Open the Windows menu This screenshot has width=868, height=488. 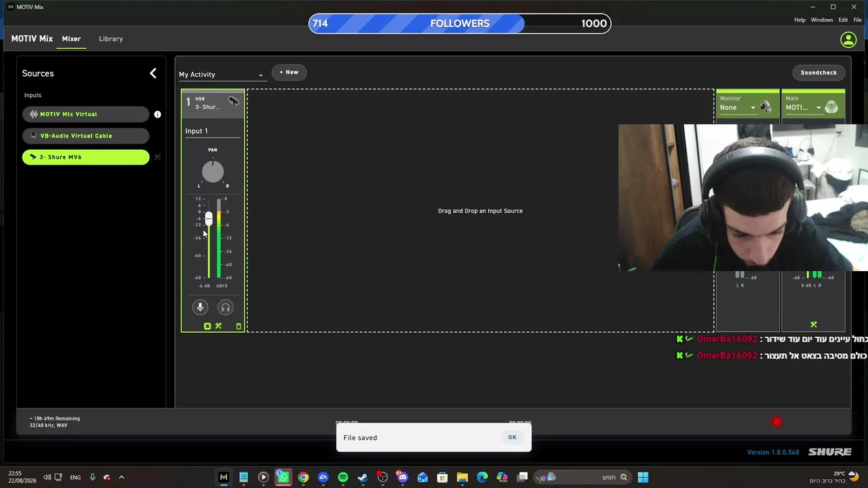pos(822,20)
